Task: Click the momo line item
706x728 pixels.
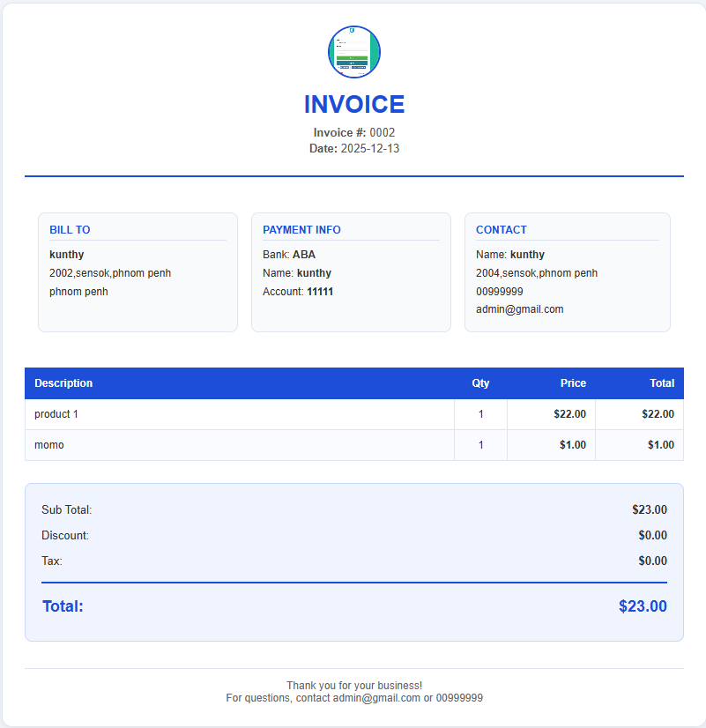Action: 48,445
